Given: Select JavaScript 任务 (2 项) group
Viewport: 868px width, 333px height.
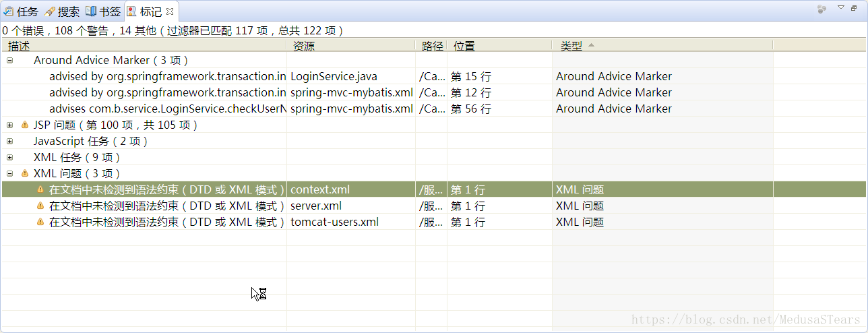Looking at the screenshot, I should click(x=90, y=141).
